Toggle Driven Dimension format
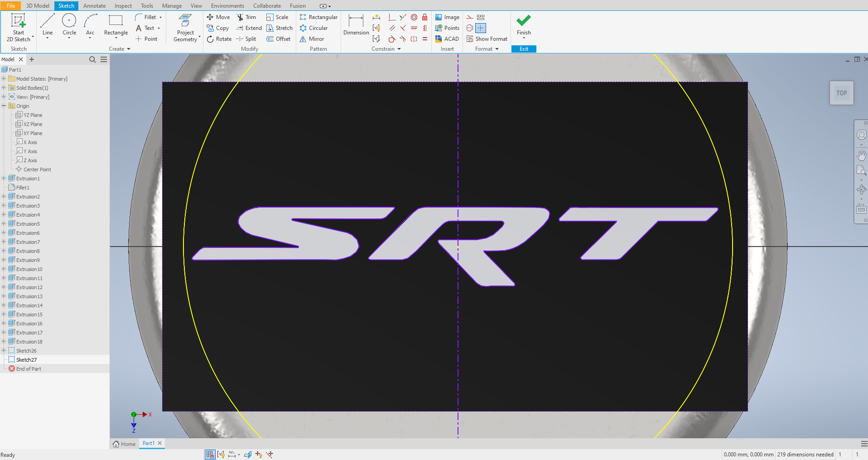Image resolution: width=868 pixels, height=460 pixels. [481, 17]
